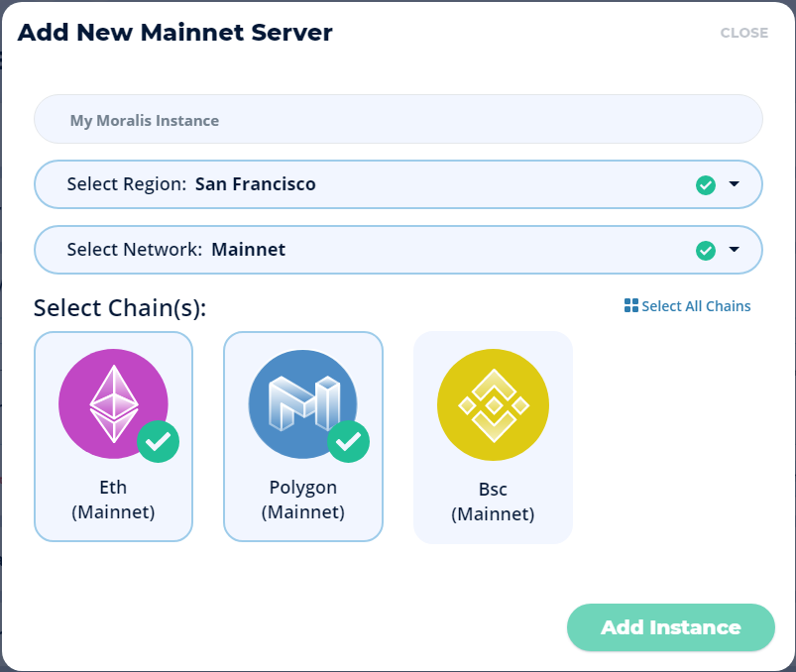Click the yellow Bsc Binance logo

[493, 404]
